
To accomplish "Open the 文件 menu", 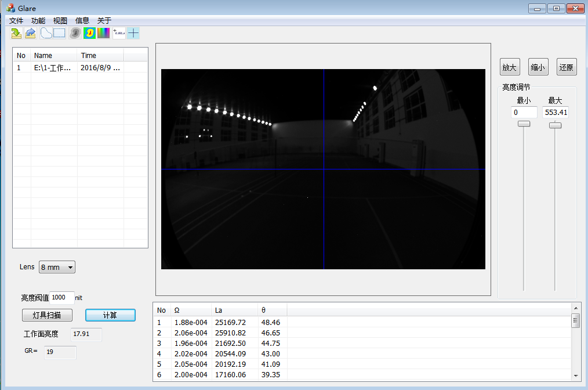I will click(16, 20).
